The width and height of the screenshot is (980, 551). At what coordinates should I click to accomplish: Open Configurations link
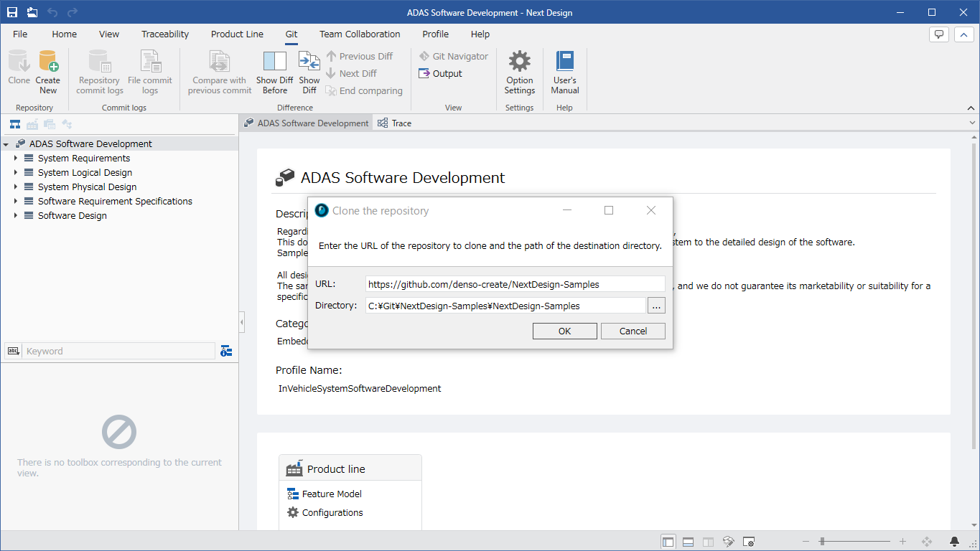point(325,512)
